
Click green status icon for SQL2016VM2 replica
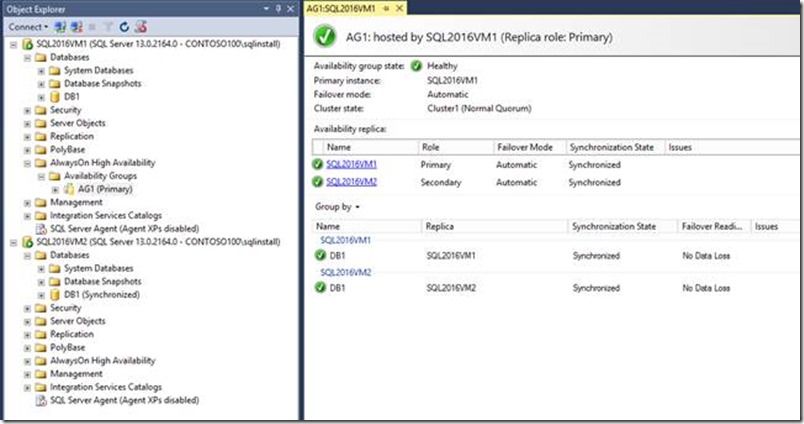tap(318, 182)
